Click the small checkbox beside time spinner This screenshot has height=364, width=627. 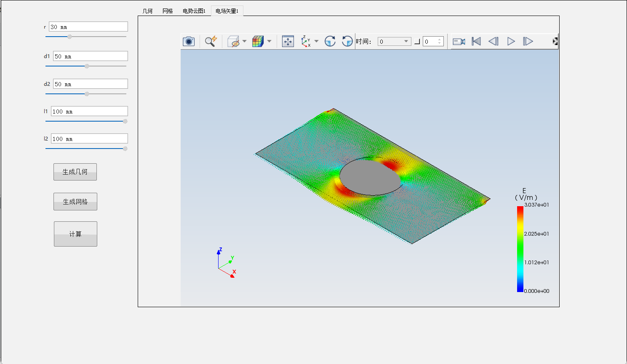pos(417,41)
